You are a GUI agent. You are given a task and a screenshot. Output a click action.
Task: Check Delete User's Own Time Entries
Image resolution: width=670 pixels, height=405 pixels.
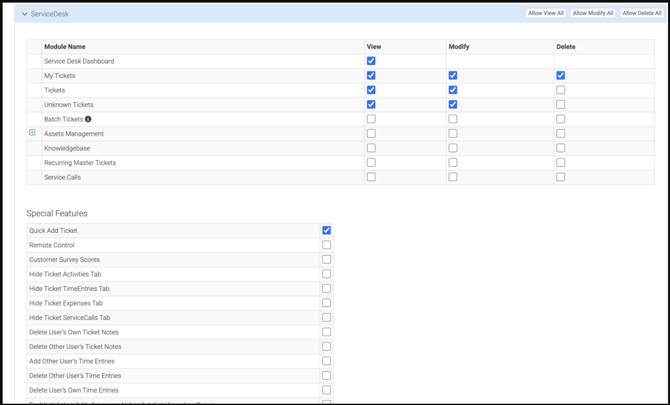326,390
